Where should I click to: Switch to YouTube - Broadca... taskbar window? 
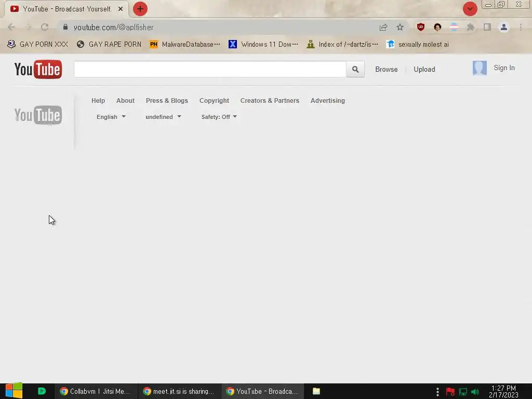[x=262, y=391]
